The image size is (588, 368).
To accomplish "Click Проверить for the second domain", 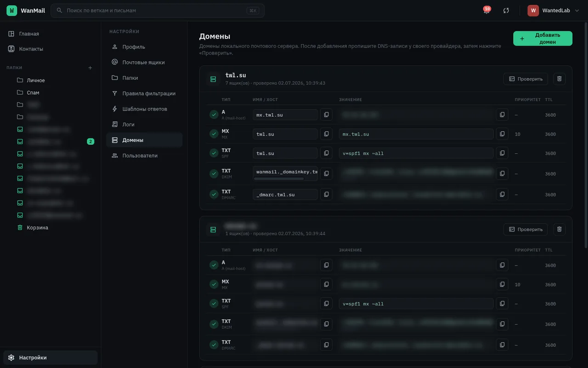I will (x=526, y=229).
